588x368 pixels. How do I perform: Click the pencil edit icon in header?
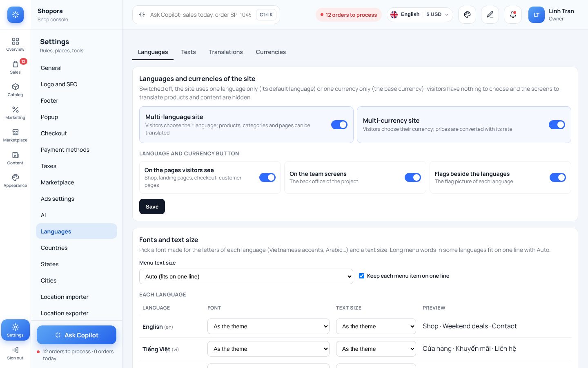point(490,15)
